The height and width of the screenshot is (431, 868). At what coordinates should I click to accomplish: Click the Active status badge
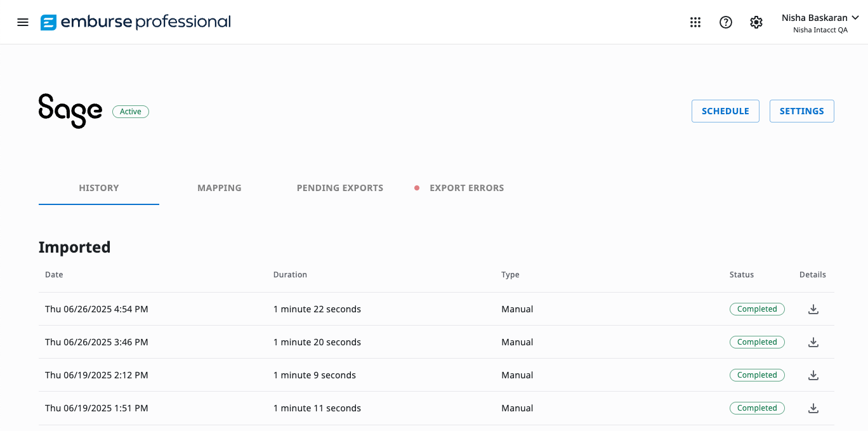131,112
